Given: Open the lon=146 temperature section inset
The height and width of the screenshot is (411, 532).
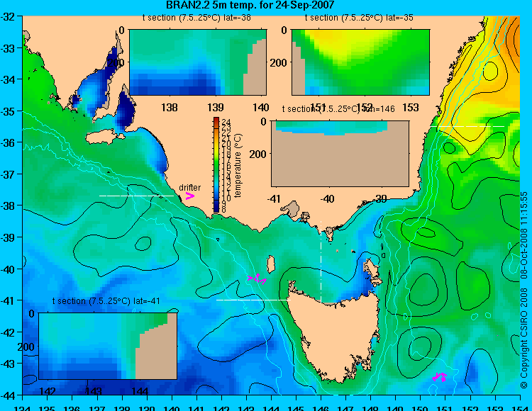Looking at the screenshot, I should pyautogui.click(x=340, y=154).
